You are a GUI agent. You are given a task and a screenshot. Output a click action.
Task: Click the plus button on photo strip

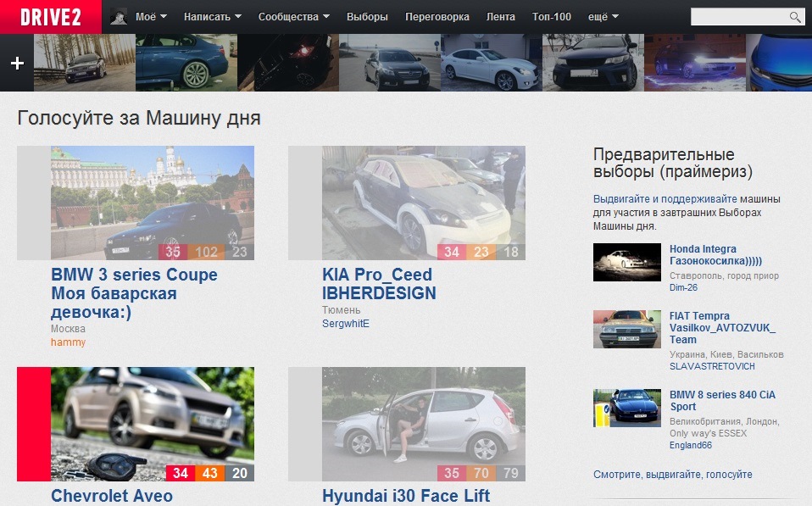17,63
